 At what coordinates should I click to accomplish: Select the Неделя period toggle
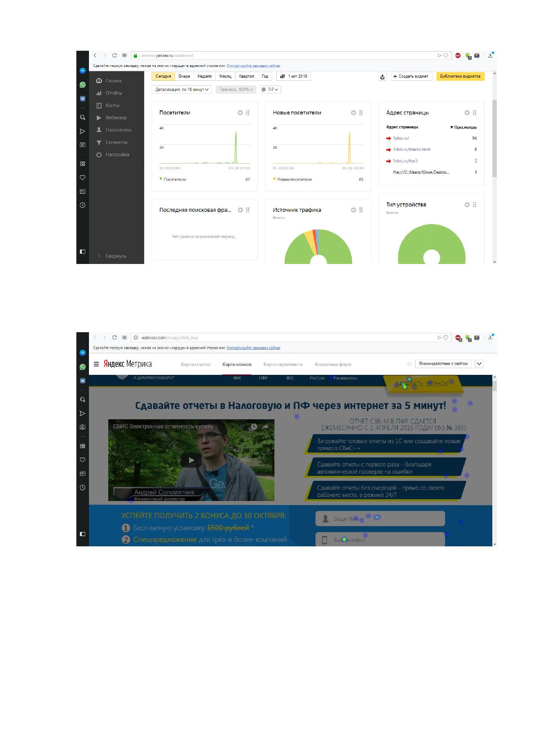pyautogui.click(x=204, y=76)
